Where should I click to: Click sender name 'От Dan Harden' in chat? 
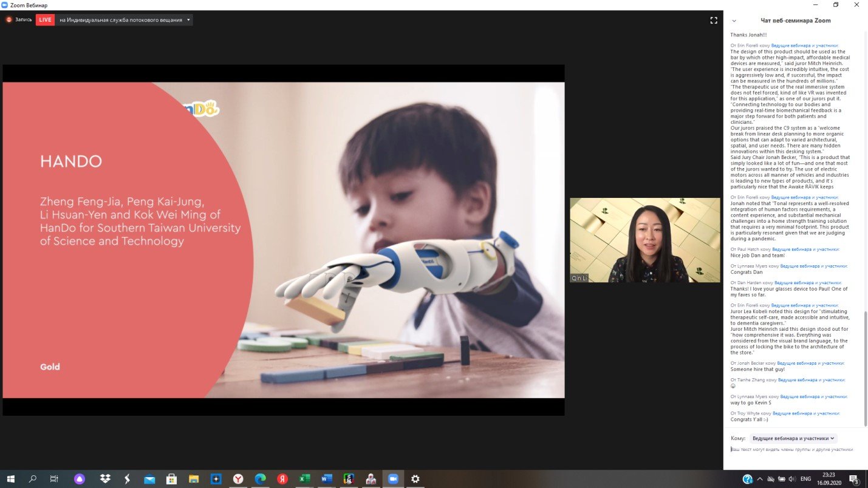click(747, 283)
